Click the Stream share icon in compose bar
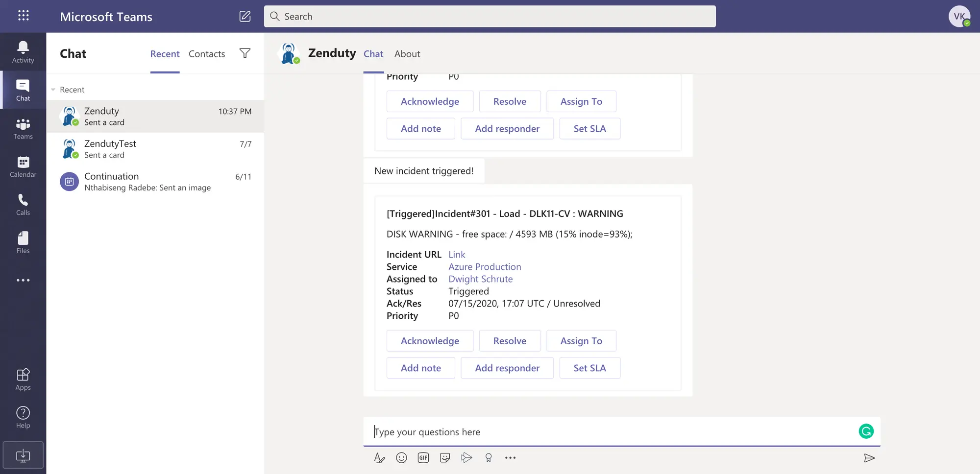 (x=466, y=458)
